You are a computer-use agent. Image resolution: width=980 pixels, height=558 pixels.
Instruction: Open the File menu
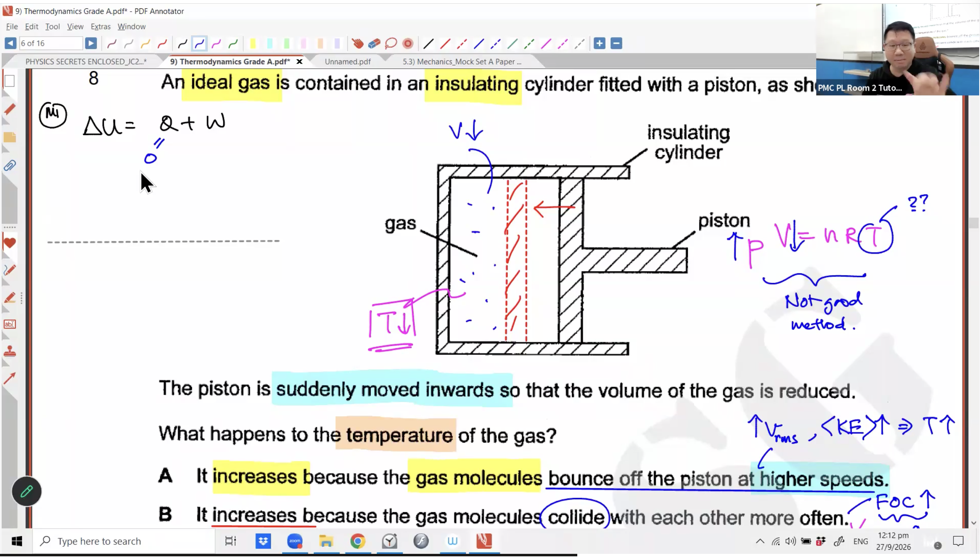[12, 26]
